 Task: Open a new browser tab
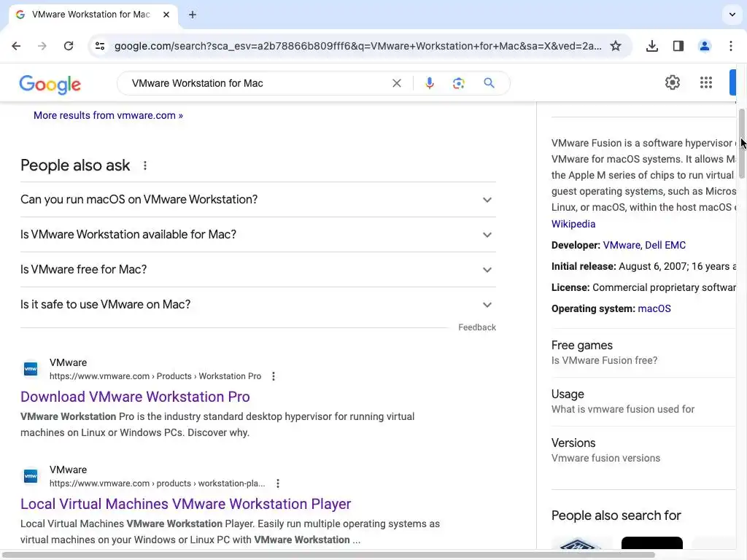coord(193,15)
